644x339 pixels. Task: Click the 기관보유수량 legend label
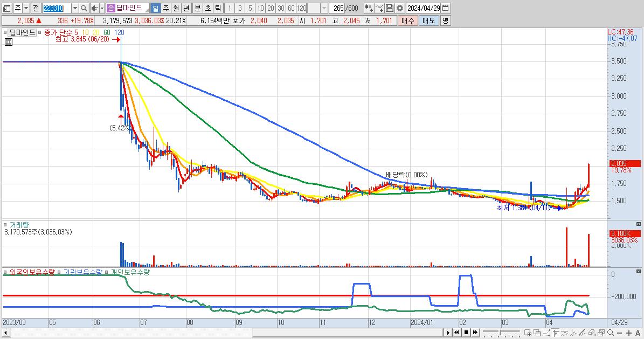tap(83, 272)
